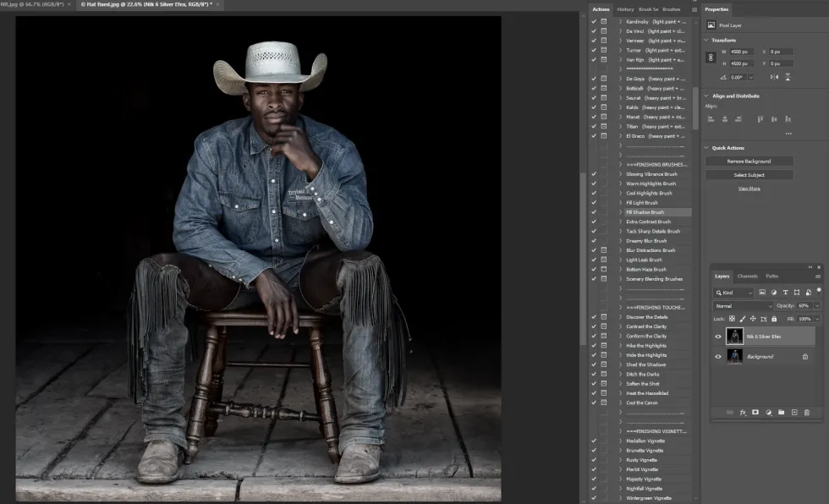The image size is (829, 504).
Task: Expand the Glowing Vibrance Brush action
Action: point(620,174)
